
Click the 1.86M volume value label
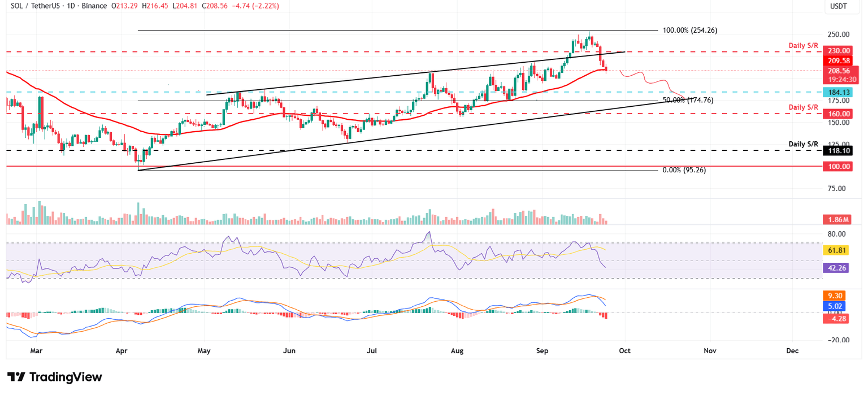coord(838,219)
